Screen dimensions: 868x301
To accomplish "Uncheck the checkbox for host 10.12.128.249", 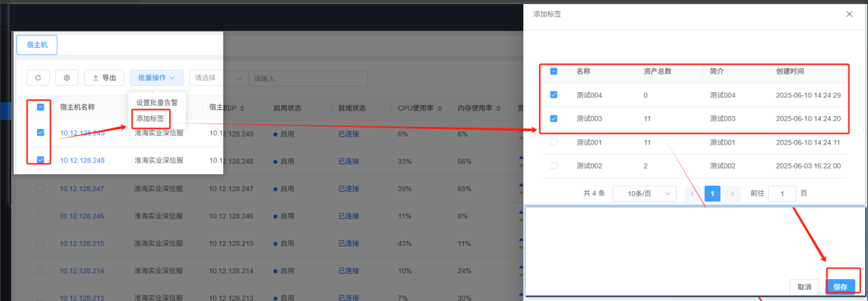I will point(40,133).
